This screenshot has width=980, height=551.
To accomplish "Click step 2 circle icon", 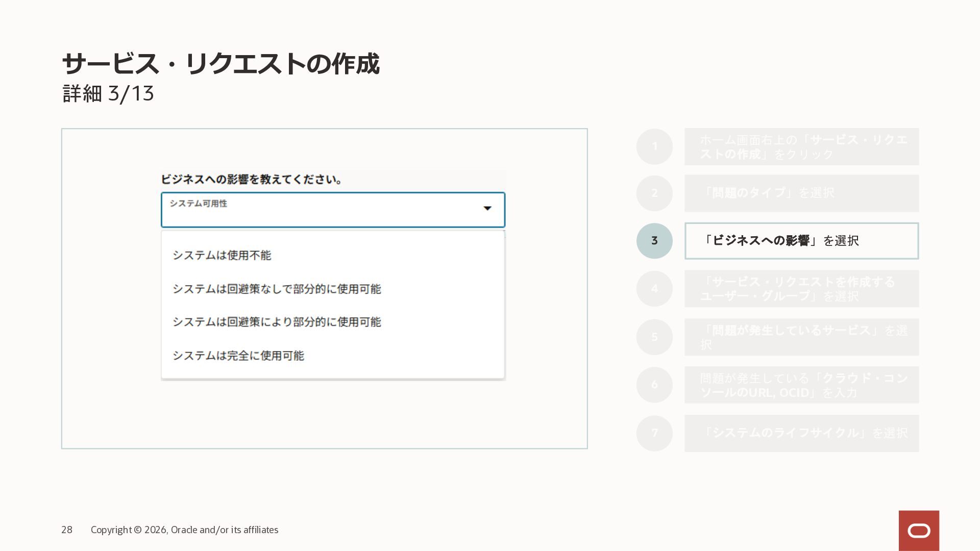I will (654, 193).
